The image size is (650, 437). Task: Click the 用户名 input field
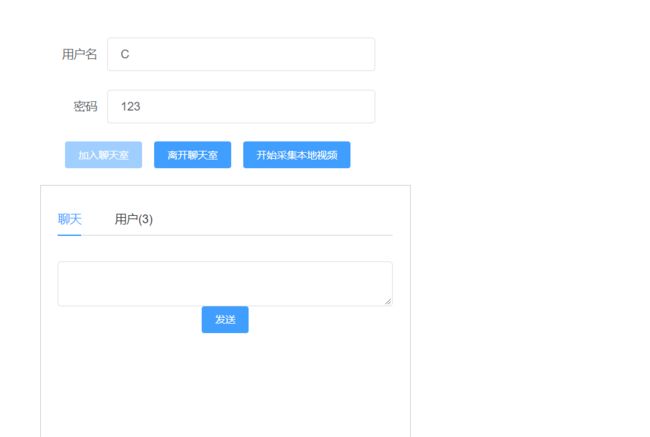(241, 54)
